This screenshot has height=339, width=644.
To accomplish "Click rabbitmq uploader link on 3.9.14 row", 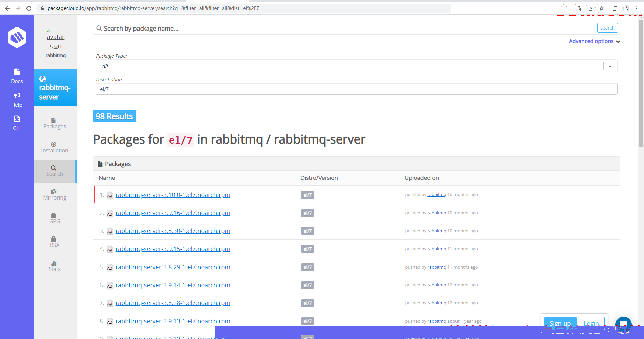I will pos(437,285).
